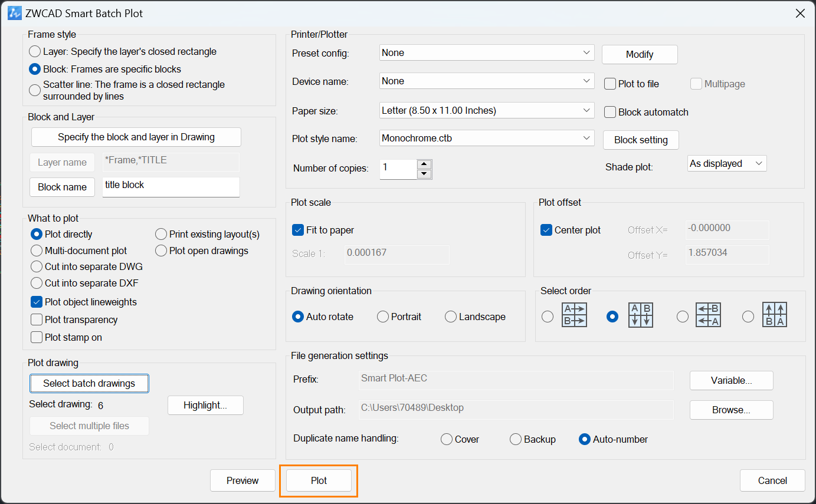This screenshot has width=816, height=504.
Task: Select the bottom-to-top B-A order icon
Action: coord(774,315)
